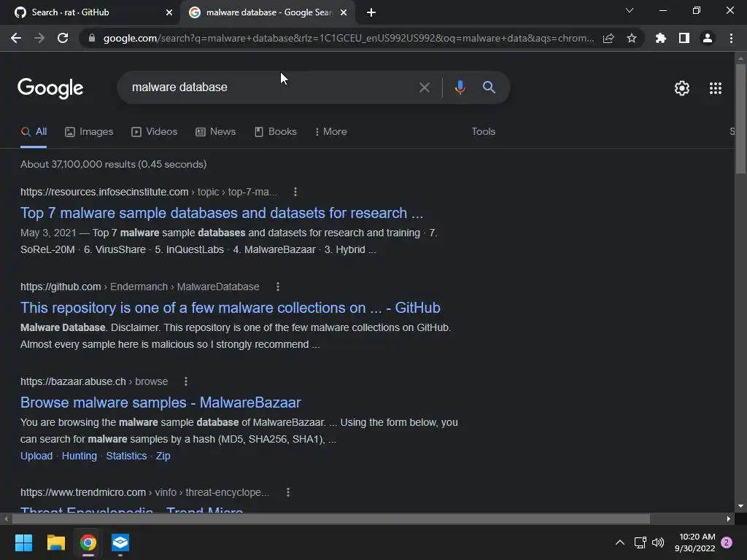This screenshot has height=560, width=747.
Task: Click the Chrome taskbar icon
Action: pos(88,542)
